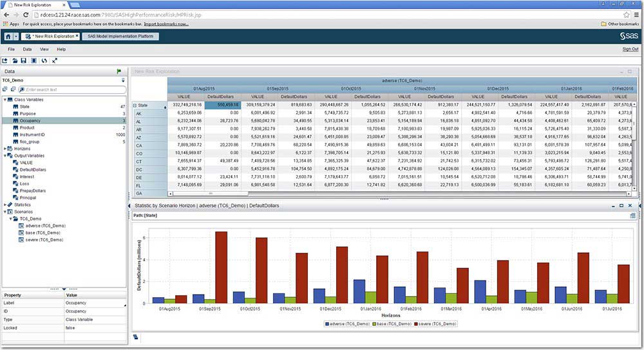Click the Sign Out link
The image size is (644, 350).
click(630, 50)
